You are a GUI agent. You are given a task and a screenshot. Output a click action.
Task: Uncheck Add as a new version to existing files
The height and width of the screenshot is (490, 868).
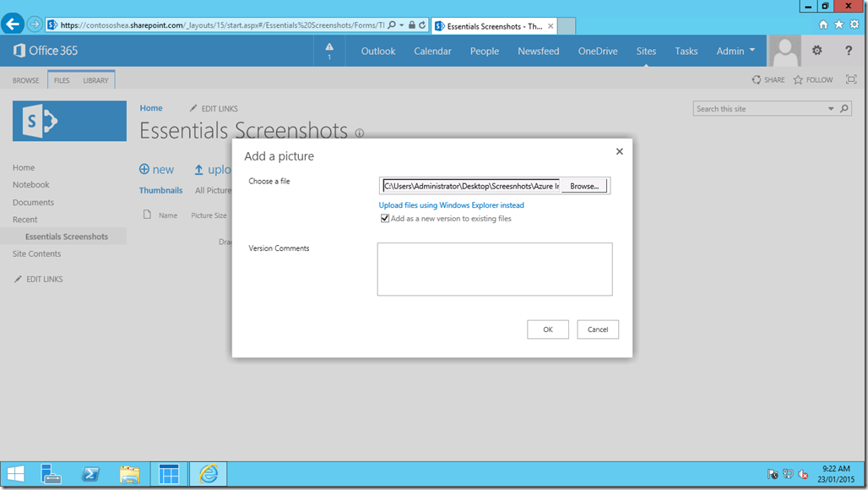tap(385, 218)
